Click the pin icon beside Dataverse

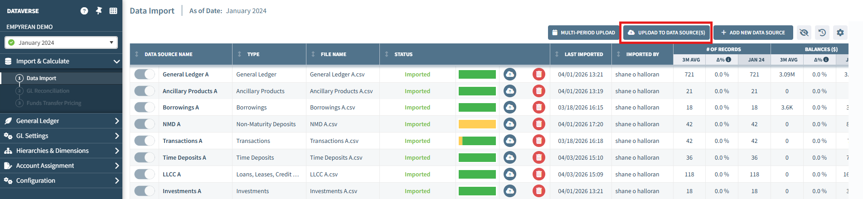click(x=99, y=11)
